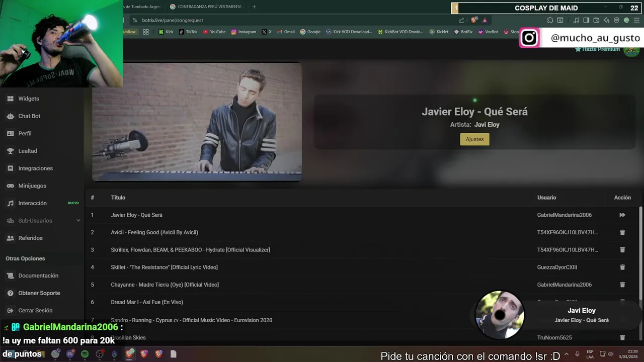Open the browser extensions puzzle icon
This screenshot has height=362, width=644.
point(550,20)
